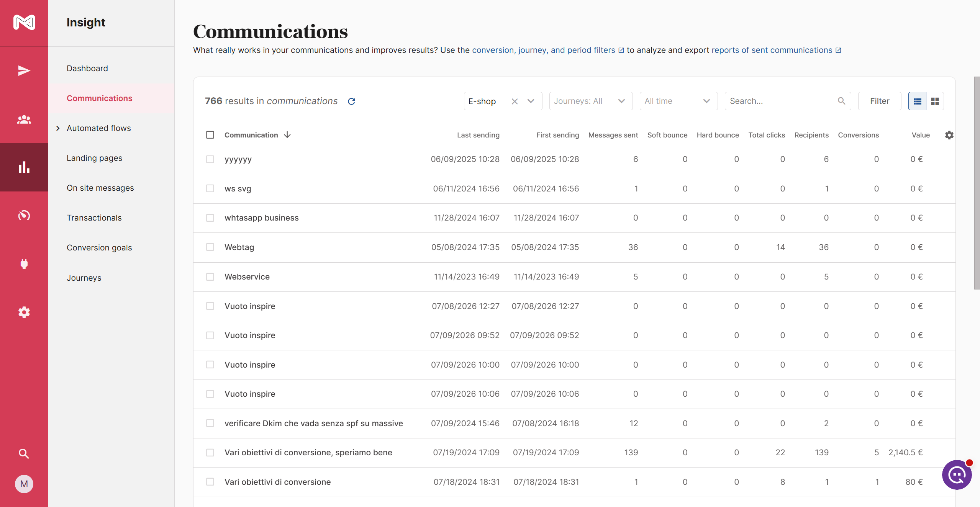The image size is (980, 507).
Task: Open the All time period dropdown
Action: click(x=678, y=101)
